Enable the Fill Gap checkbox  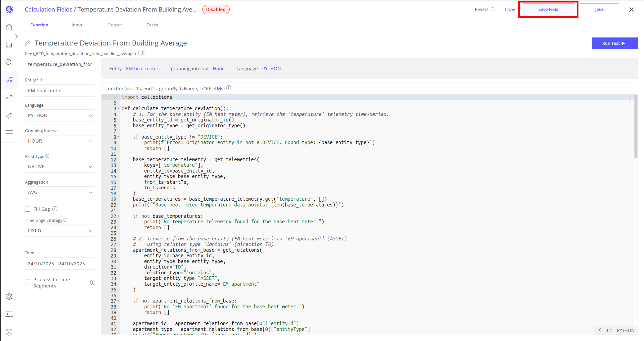point(27,209)
